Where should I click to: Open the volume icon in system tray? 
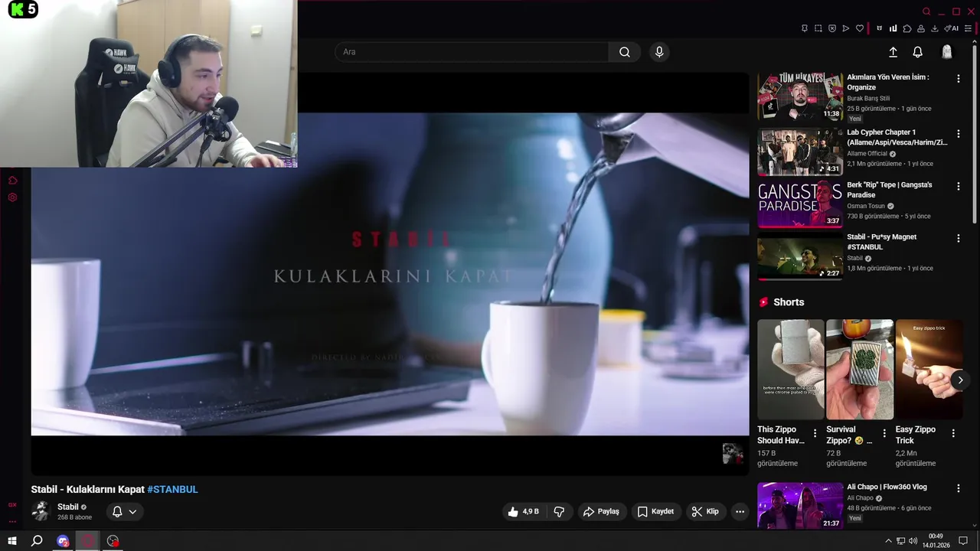coord(913,541)
